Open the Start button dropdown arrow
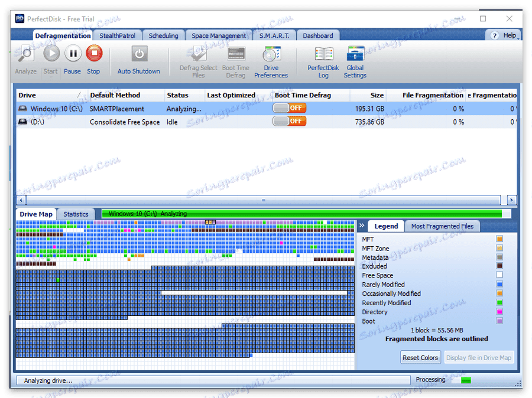 (51, 77)
